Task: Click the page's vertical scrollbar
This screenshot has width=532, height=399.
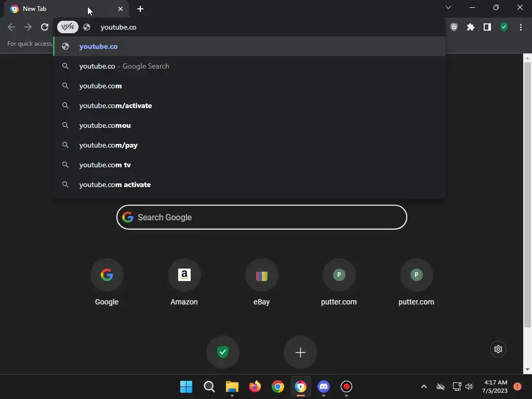Action: click(527, 195)
